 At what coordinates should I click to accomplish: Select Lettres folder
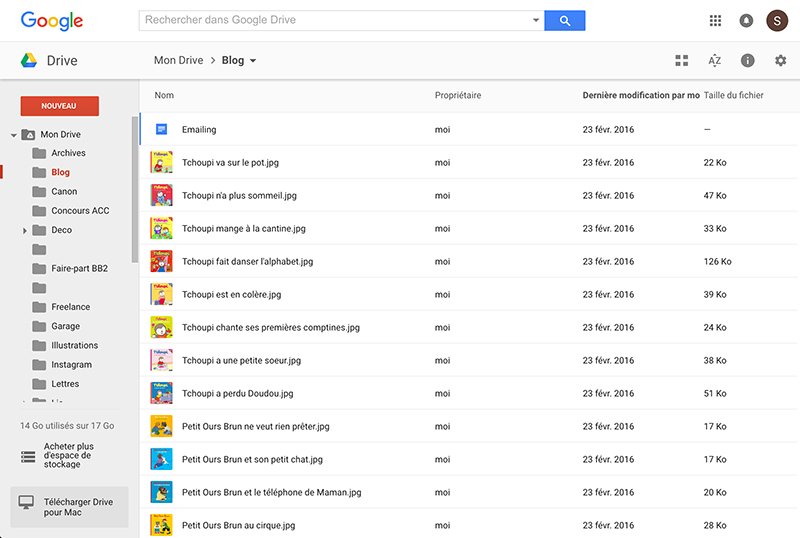point(65,384)
